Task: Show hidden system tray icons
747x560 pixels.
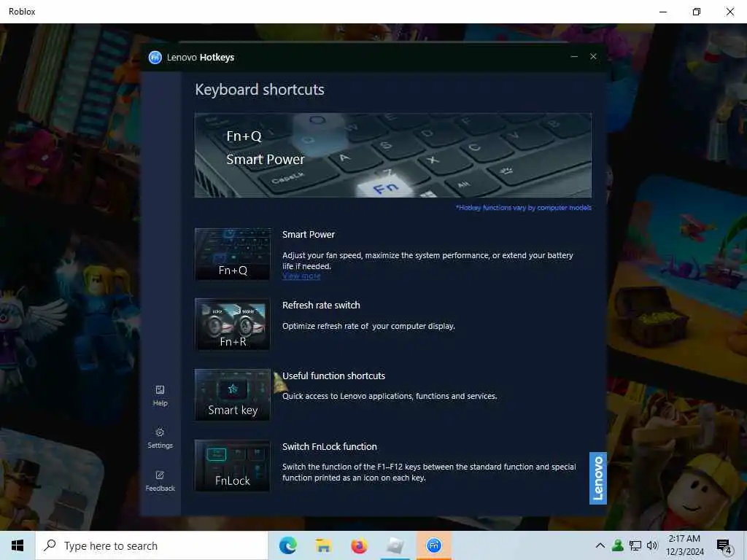Action: click(600, 545)
